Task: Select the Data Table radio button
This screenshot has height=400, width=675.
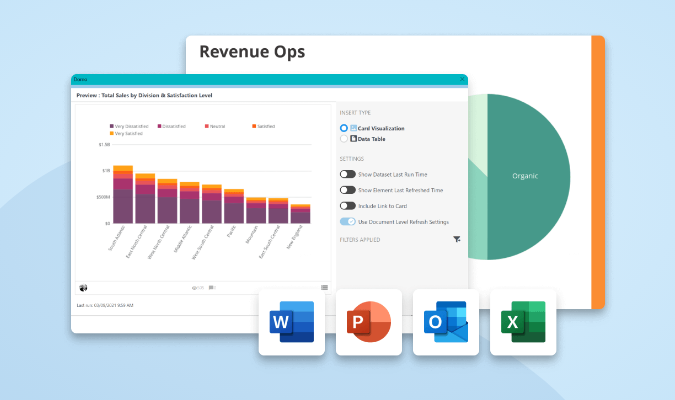Action: 344,139
